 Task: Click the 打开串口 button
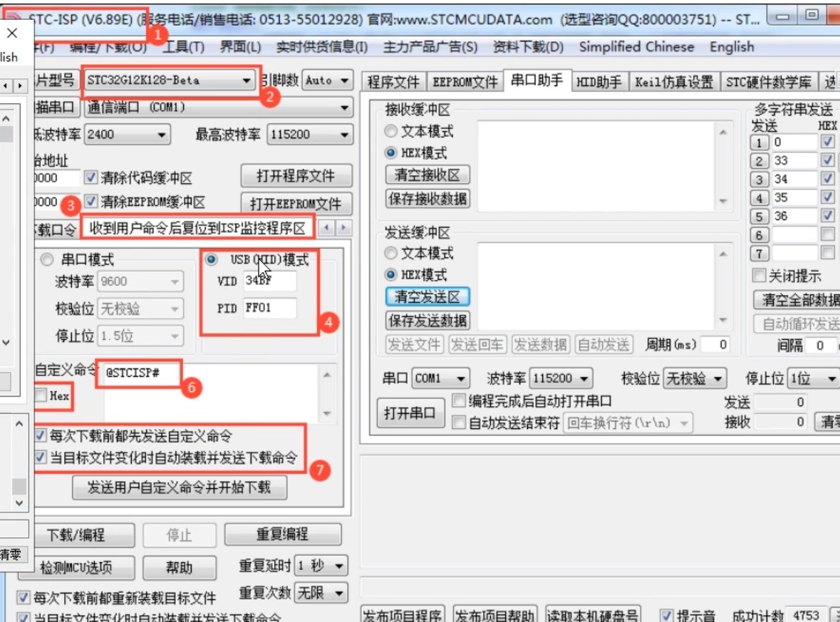pyautogui.click(x=410, y=413)
